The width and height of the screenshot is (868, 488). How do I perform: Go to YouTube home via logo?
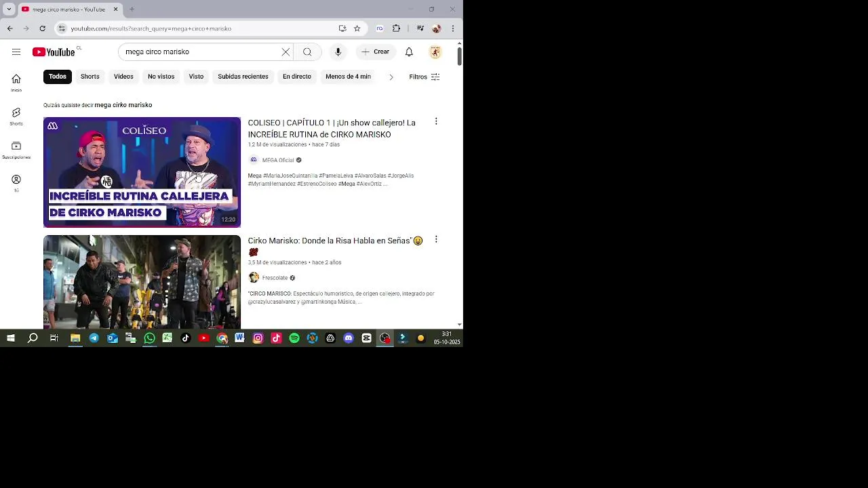pyautogui.click(x=54, y=52)
